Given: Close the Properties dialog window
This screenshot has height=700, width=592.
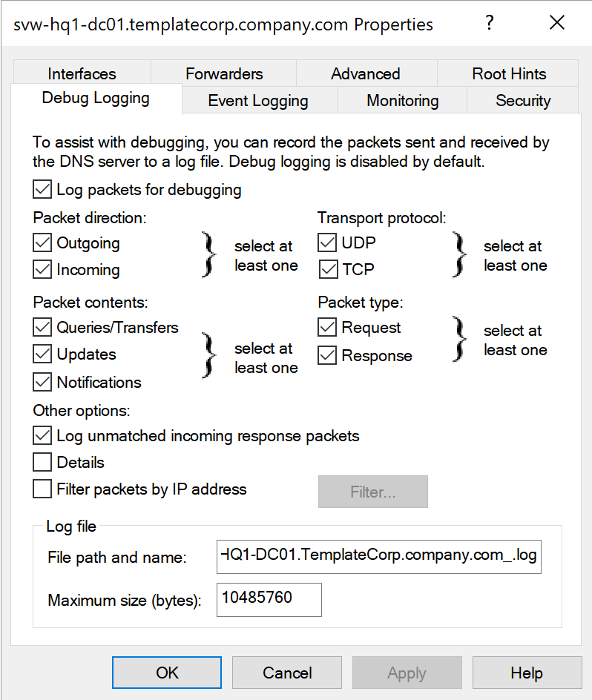Looking at the screenshot, I should tap(557, 23).
